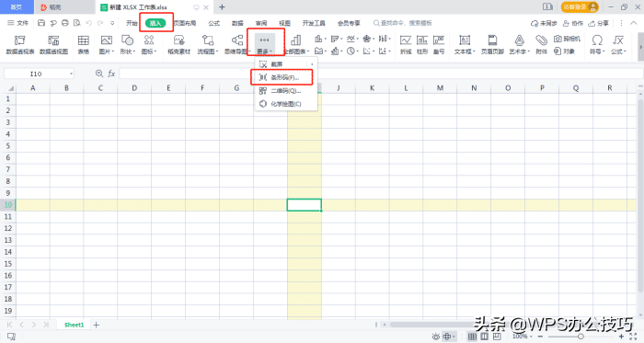Insert a win/loss sparkline (盈亏)

[439, 44]
